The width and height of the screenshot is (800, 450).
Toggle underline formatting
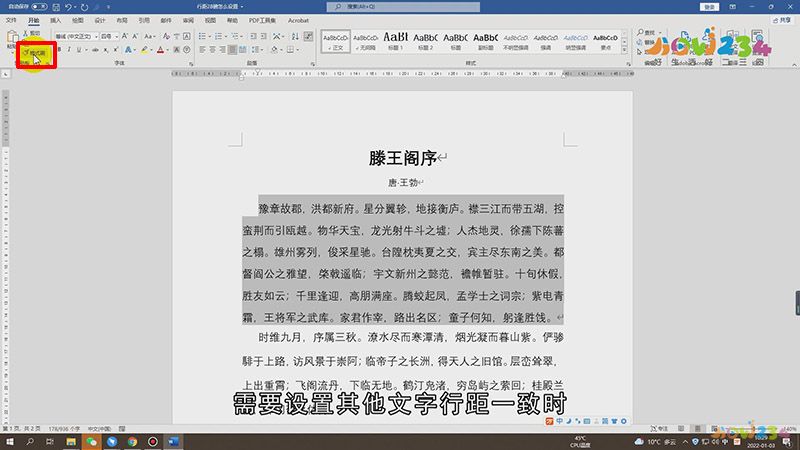(x=79, y=49)
